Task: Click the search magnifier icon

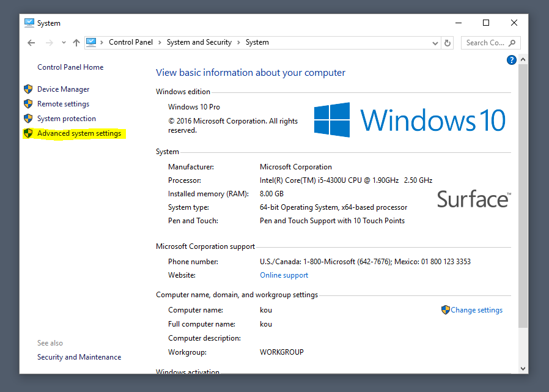Action: pos(512,43)
